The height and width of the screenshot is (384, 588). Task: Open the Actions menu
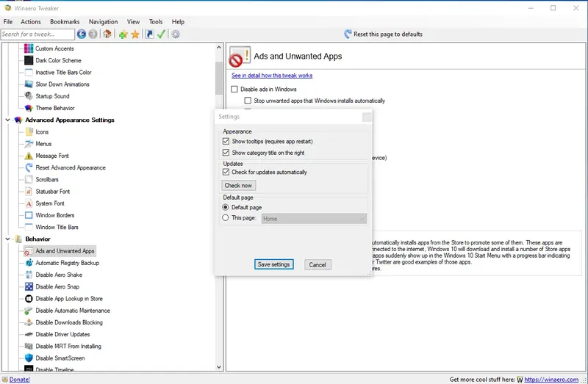tap(31, 22)
